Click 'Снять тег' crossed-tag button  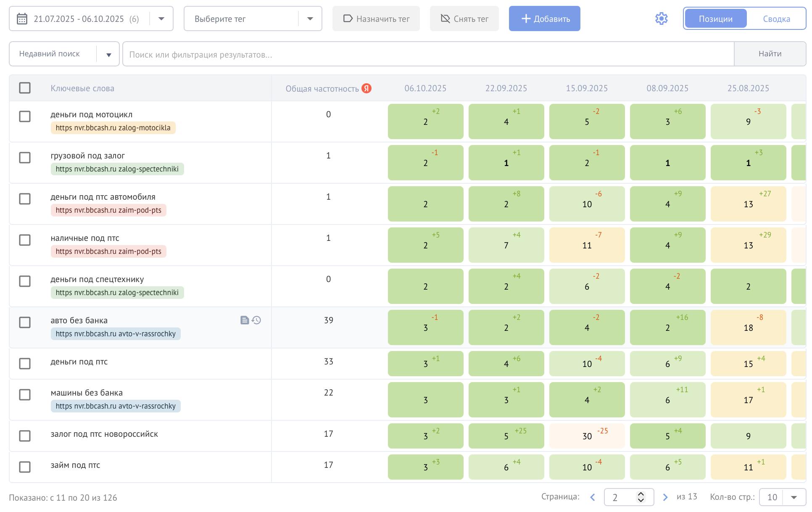(x=464, y=18)
